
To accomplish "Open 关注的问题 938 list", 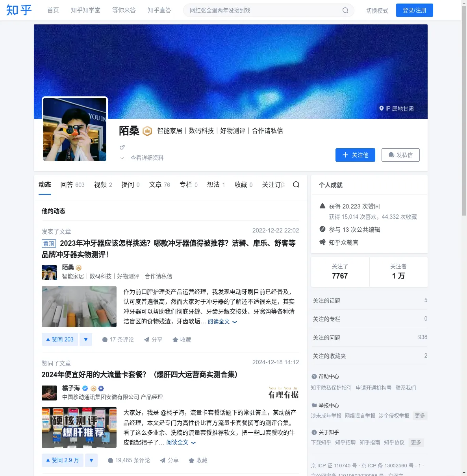I will (x=369, y=337).
